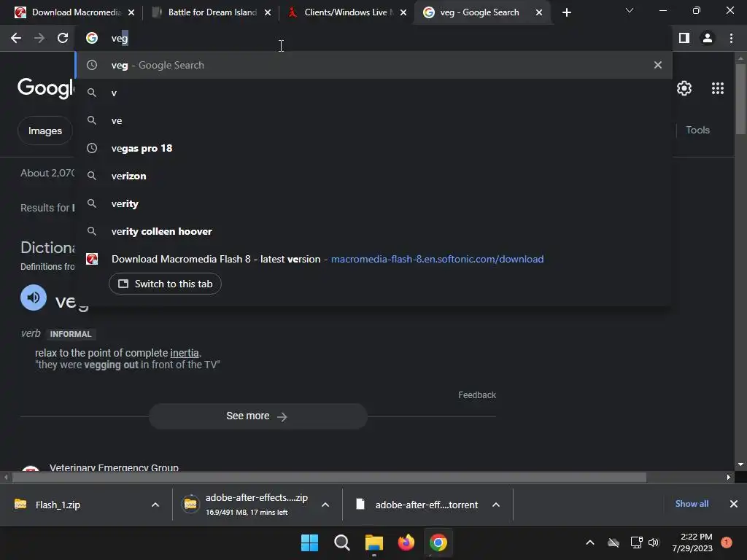This screenshot has width=747, height=560.
Task: Open the search Tools option
Action: pyautogui.click(x=697, y=130)
